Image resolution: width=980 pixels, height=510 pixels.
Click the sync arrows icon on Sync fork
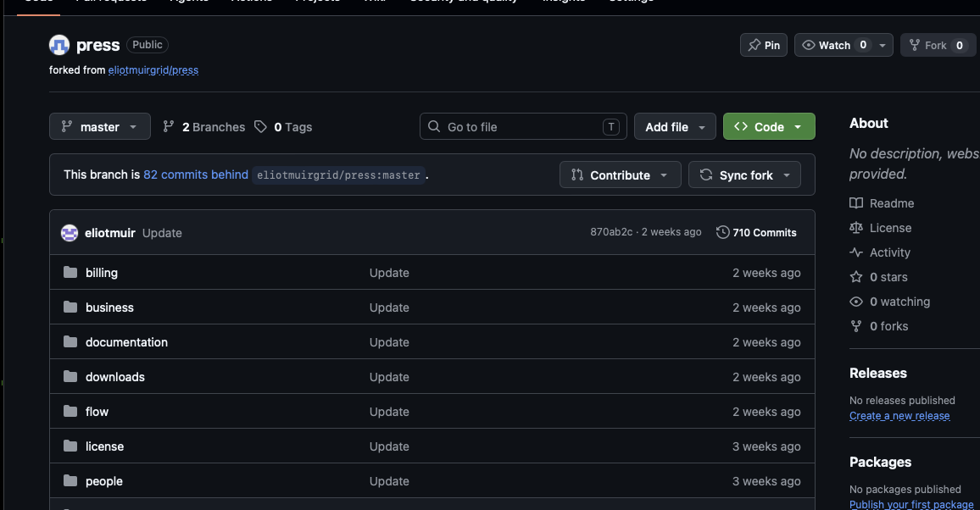(706, 175)
